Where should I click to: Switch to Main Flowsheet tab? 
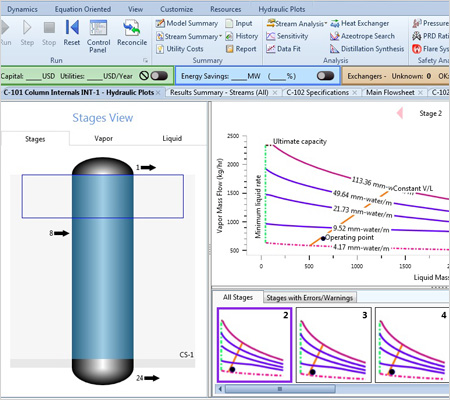coord(390,92)
